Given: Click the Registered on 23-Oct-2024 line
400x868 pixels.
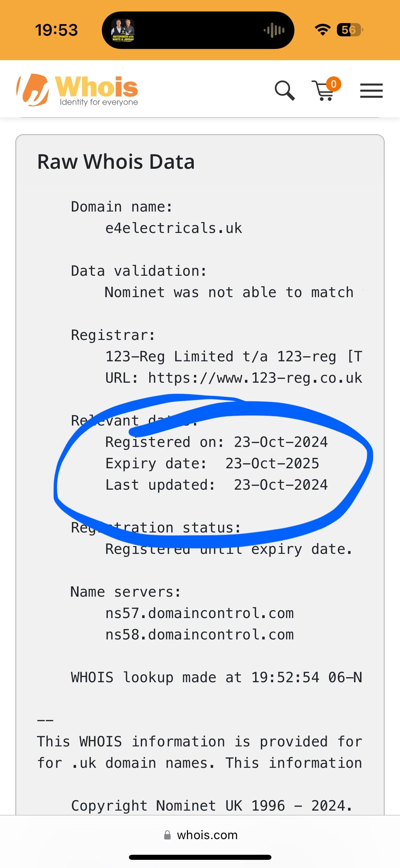Looking at the screenshot, I should [x=216, y=442].
